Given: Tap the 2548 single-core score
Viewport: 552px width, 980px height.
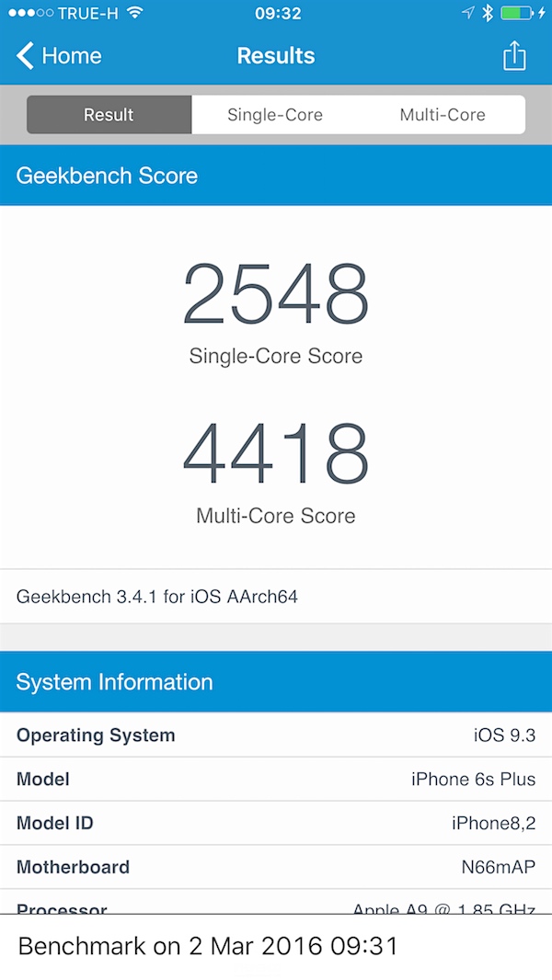Looking at the screenshot, I should point(276,294).
